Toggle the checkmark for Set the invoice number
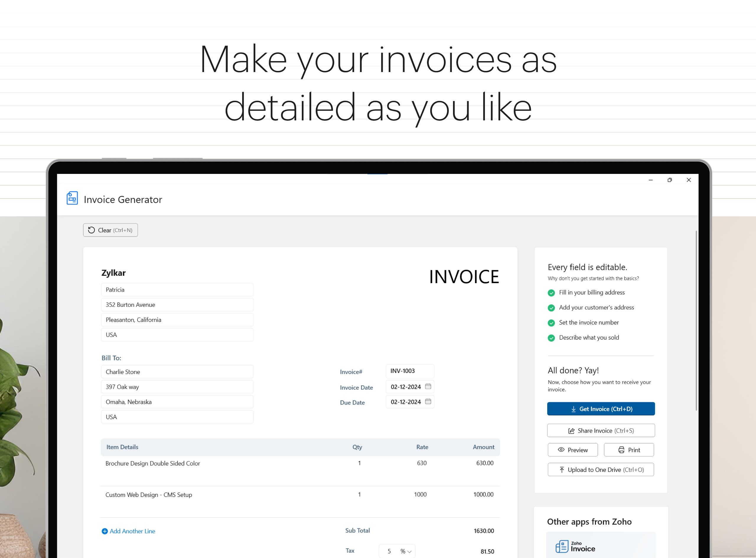756x558 pixels. (551, 323)
